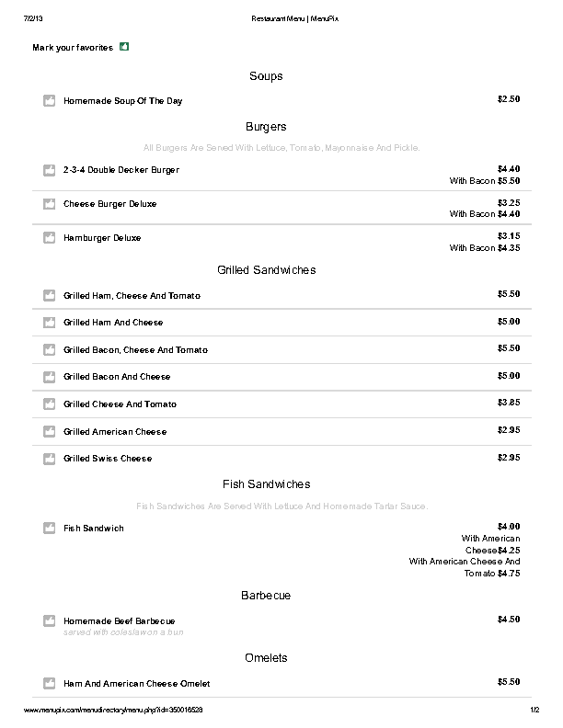Click thumbs-up for Grilled Ham, Cheese And Tomato
The image size is (563, 728).
pos(50,296)
